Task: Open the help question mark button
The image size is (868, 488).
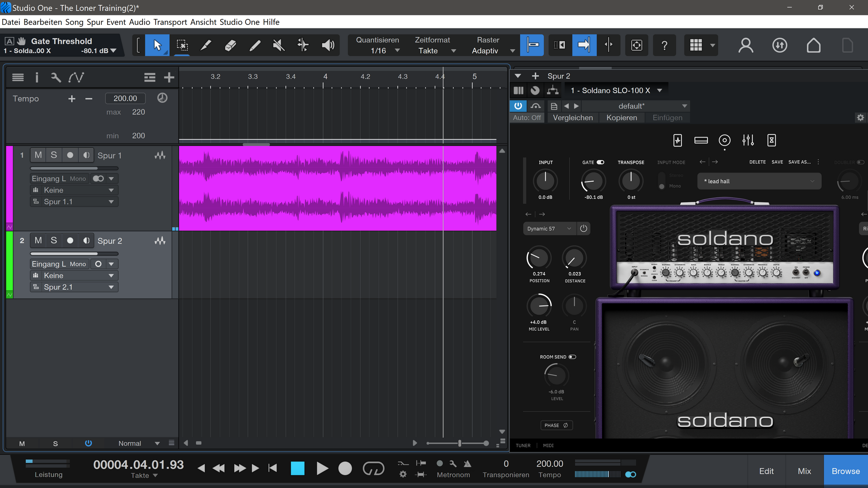Action: pyautogui.click(x=664, y=45)
